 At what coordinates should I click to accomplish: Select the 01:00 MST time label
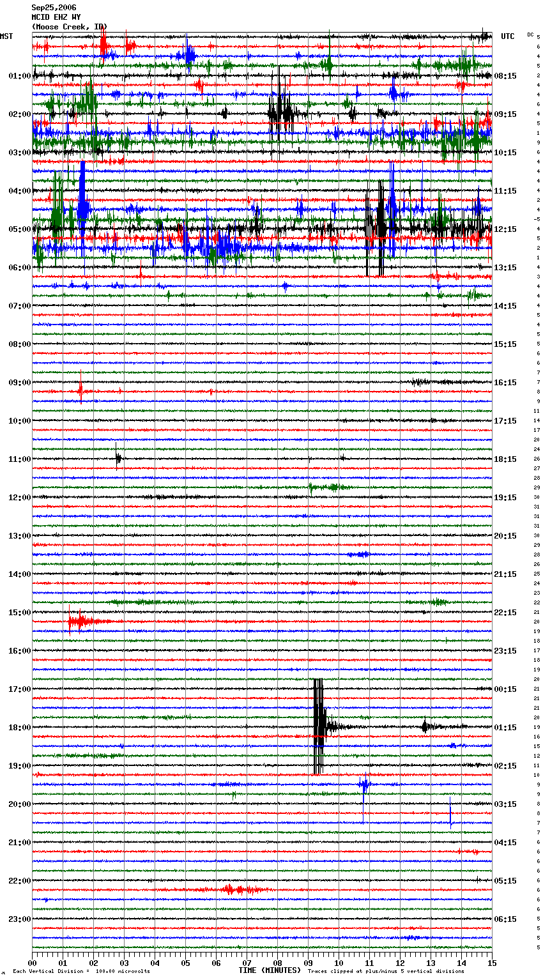click(19, 76)
